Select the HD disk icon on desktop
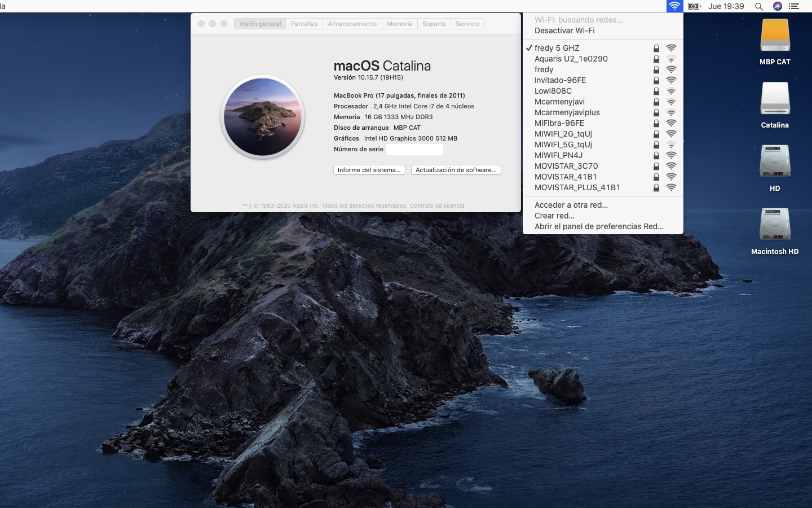Image resolution: width=812 pixels, height=508 pixels. (x=775, y=162)
